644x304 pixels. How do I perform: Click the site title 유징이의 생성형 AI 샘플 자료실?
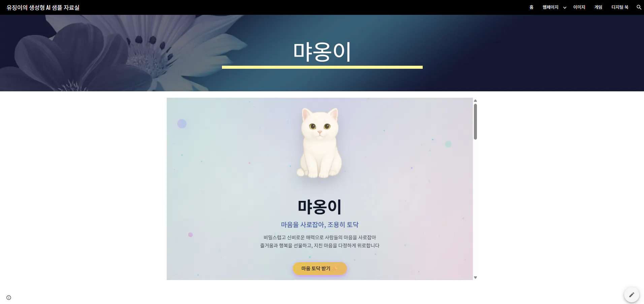[43, 7]
